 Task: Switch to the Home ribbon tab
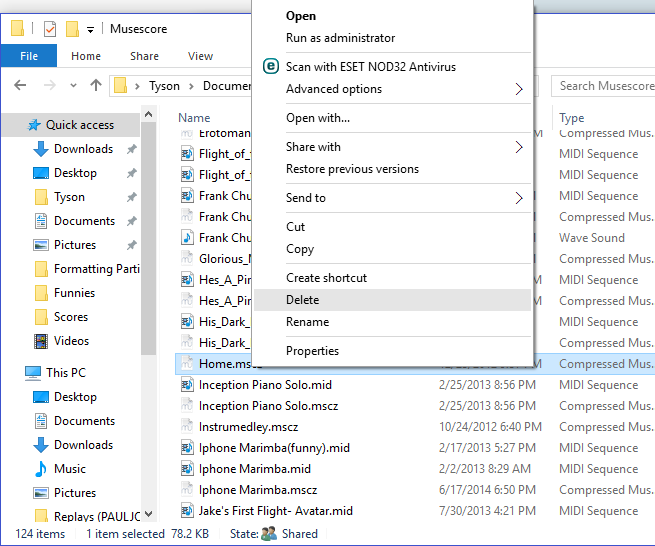click(x=86, y=56)
